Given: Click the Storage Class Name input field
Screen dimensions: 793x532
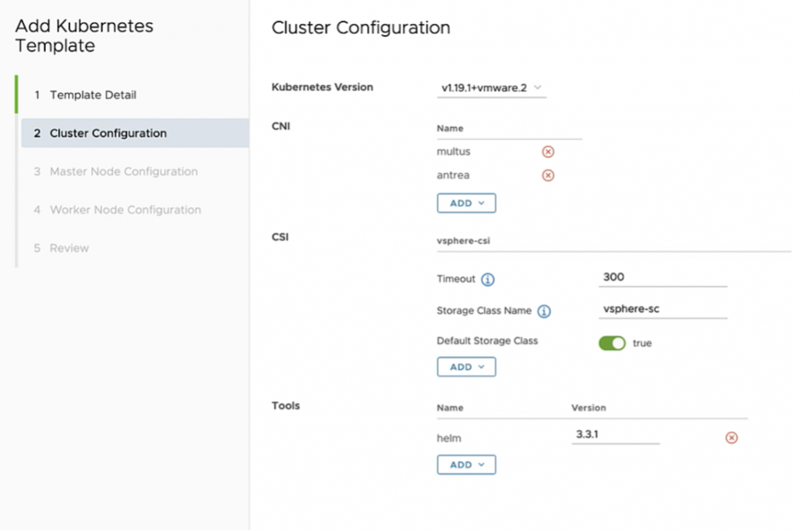Looking at the screenshot, I should pyautogui.click(x=663, y=309).
